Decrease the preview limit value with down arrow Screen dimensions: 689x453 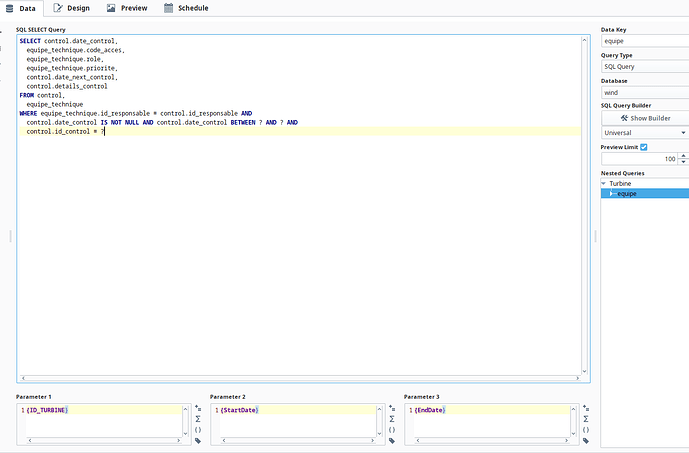[x=683, y=162]
